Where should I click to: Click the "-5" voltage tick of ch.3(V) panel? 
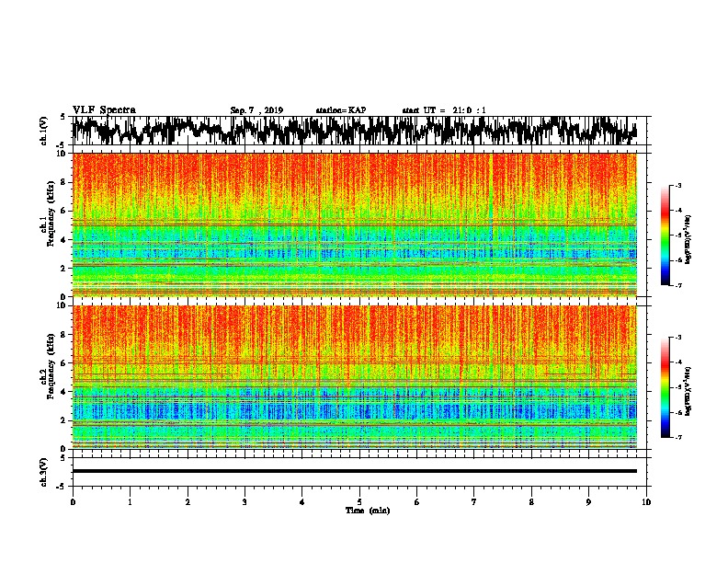point(61,487)
